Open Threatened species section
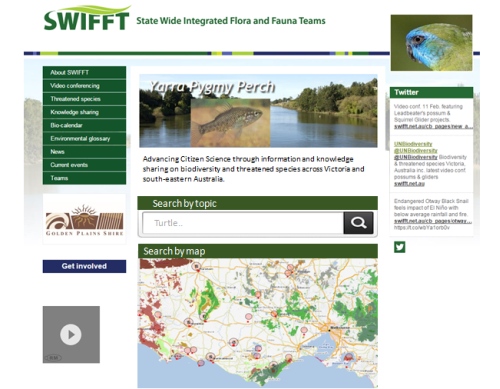Image resolution: width=500 pixels, height=389 pixels. click(x=84, y=99)
